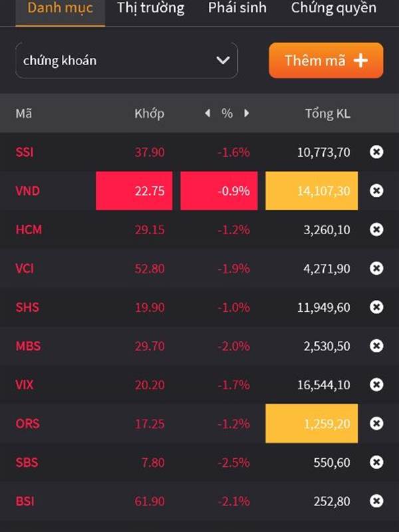Viewport: 399px width, 532px height.
Task: Remove BSI using the X icon
Action: coord(376,501)
